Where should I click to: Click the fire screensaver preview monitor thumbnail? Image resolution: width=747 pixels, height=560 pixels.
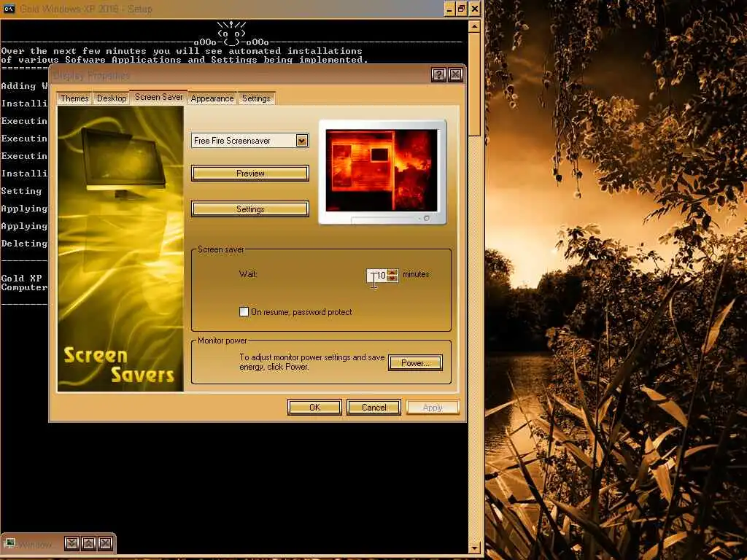(x=382, y=172)
